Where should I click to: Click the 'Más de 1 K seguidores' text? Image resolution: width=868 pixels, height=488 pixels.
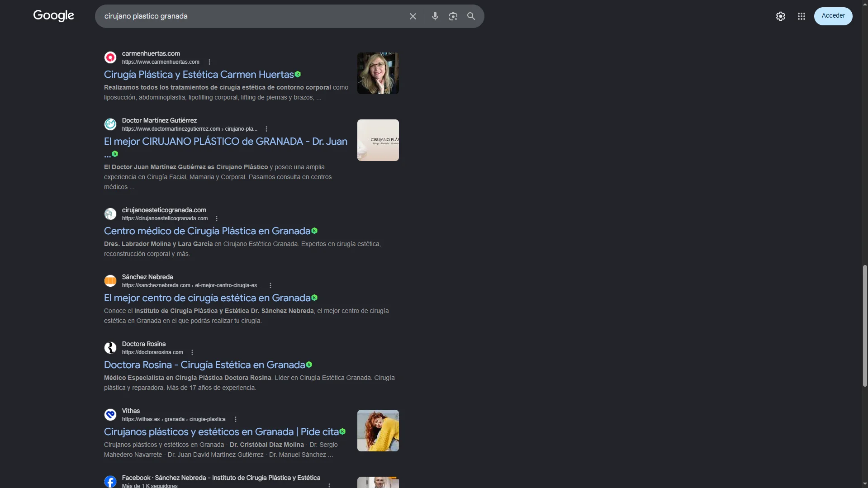[x=150, y=486]
